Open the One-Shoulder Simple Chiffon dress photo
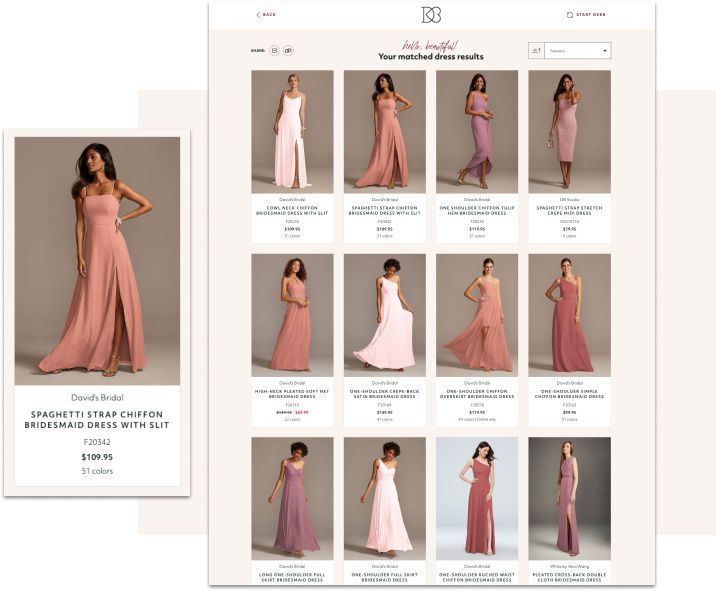 click(x=569, y=315)
